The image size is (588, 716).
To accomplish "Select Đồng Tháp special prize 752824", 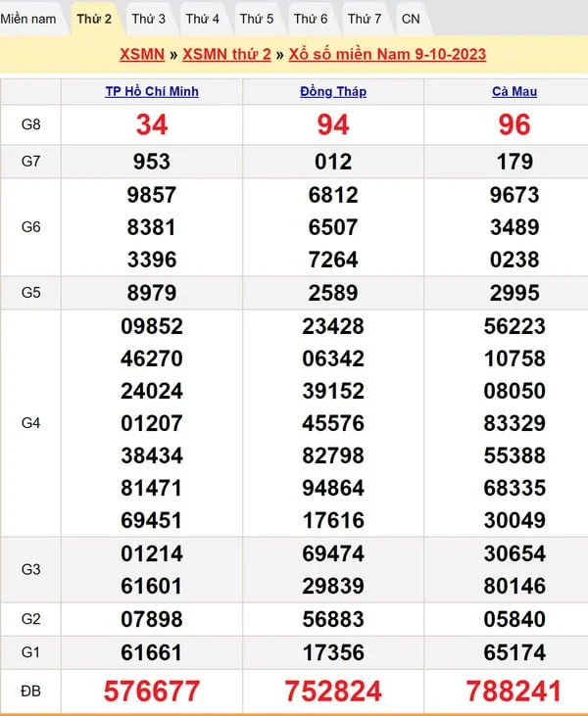I will pos(333,692).
